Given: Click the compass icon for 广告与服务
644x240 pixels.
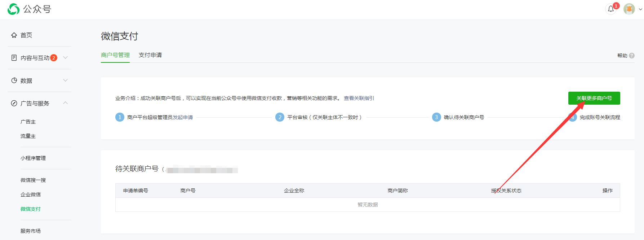Looking at the screenshot, I should tap(14, 103).
